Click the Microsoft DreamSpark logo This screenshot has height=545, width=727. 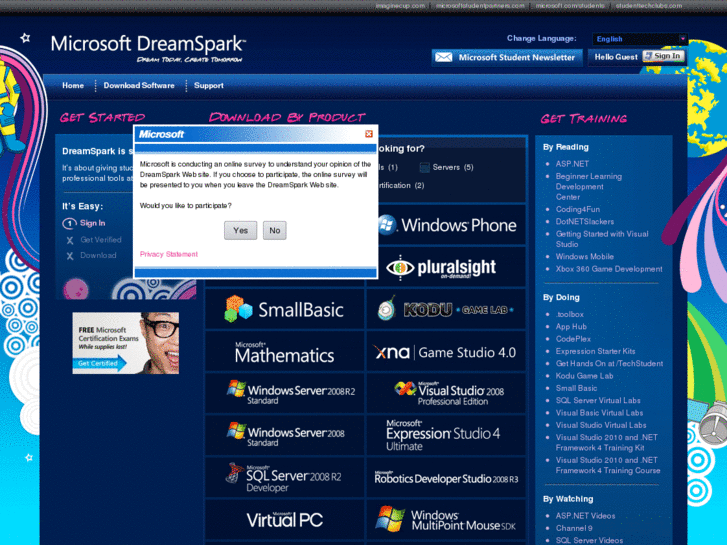tap(147, 46)
